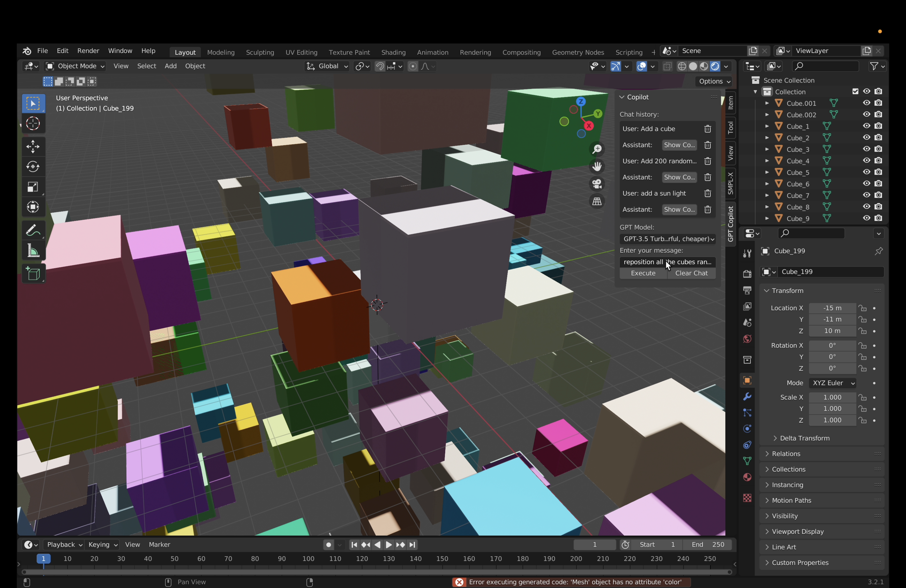Image resolution: width=906 pixels, height=588 pixels.
Task: Uncheck Collection exclude checkbox
Action: tap(855, 91)
